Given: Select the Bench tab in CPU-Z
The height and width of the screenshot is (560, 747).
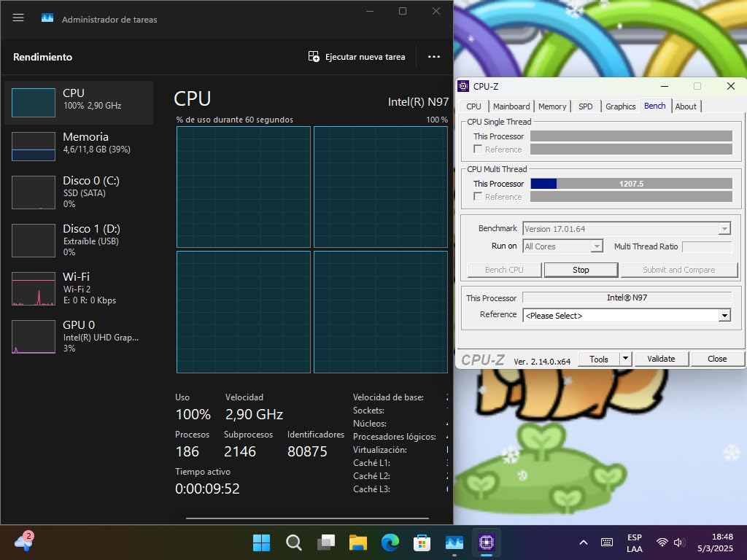Looking at the screenshot, I should pyautogui.click(x=654, y=106).
